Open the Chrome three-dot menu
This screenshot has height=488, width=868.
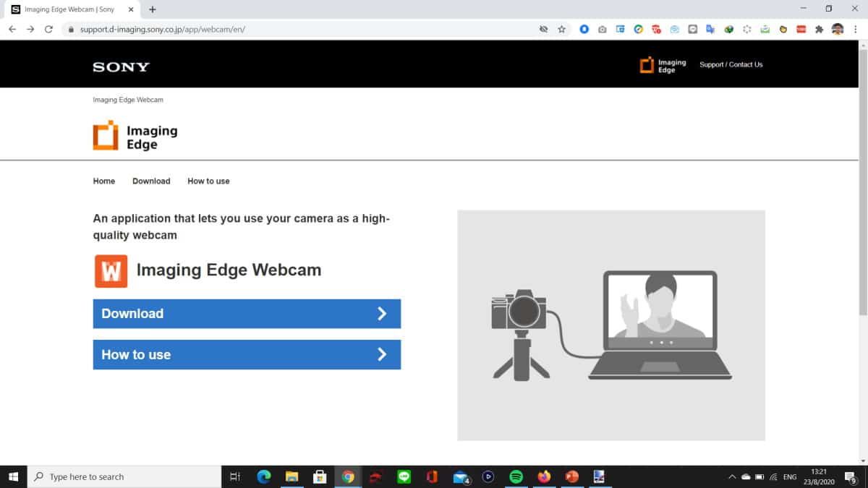tap(856, 29)
